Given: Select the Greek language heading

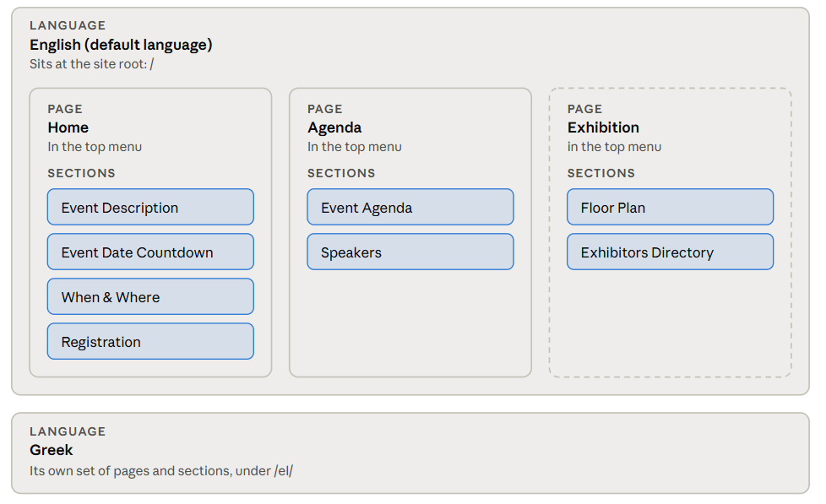Looking at the screenshot, I should tap(52, 450).
